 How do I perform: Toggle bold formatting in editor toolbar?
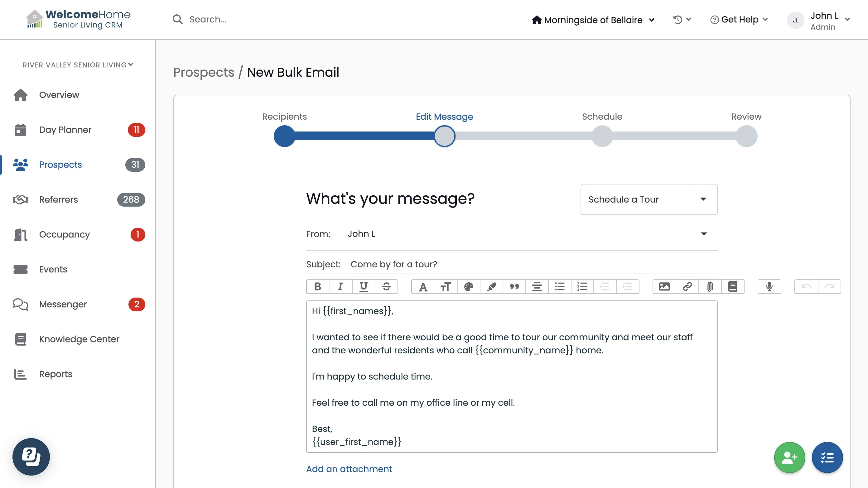coord(317,287)
